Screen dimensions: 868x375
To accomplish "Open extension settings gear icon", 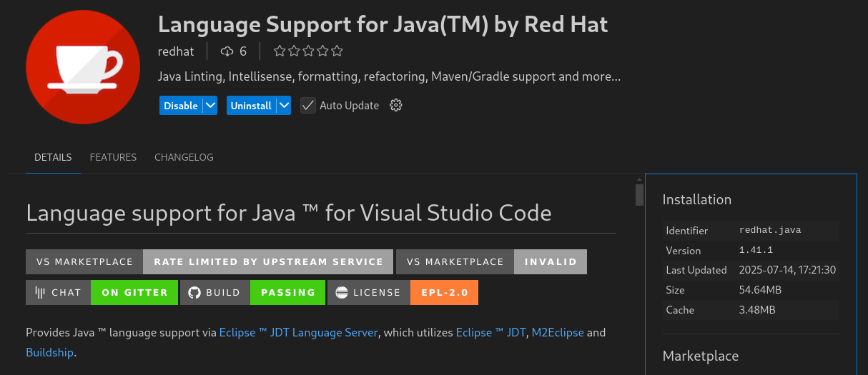I will point(396,106).
